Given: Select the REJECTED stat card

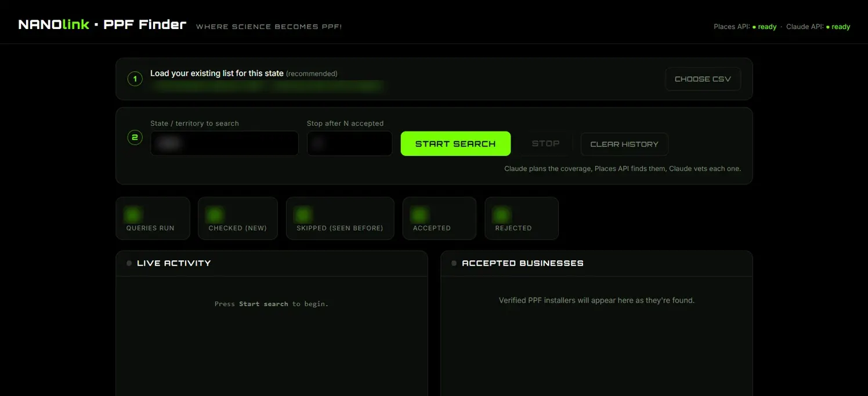Looking at the screenshot, I should (522, 219).
